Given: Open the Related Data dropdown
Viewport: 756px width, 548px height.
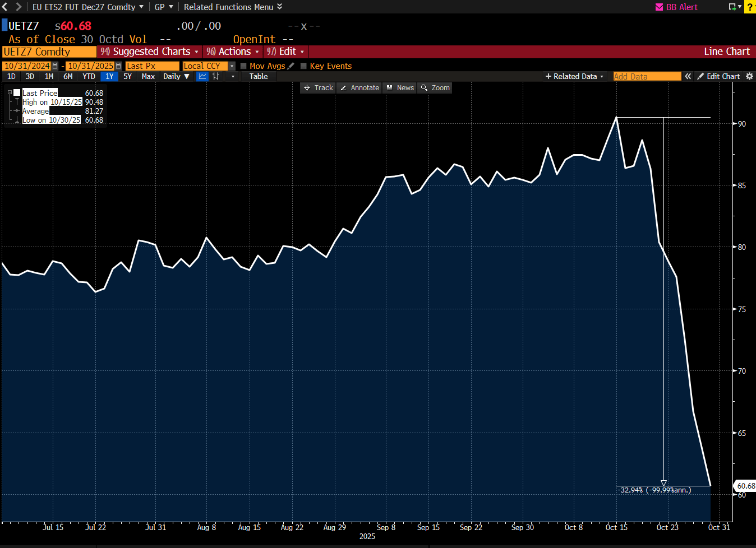Looking at the screenshot, I should click(x=574, y=76).
